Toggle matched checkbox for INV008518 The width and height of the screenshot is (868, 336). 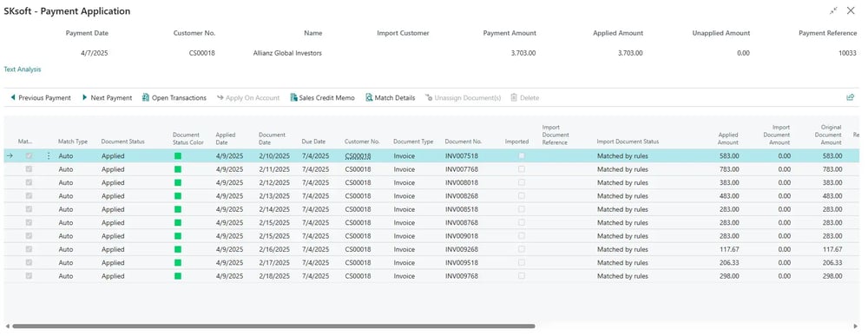pyautogui.click(x=29, y=209)
